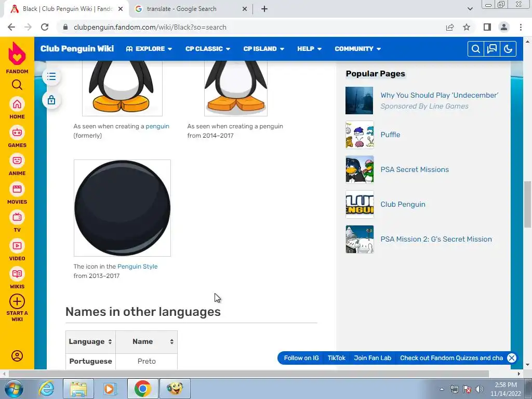532x399 pixels.
Task: Open Windows Media Player taskbar icon
Action: pos(110,389)
